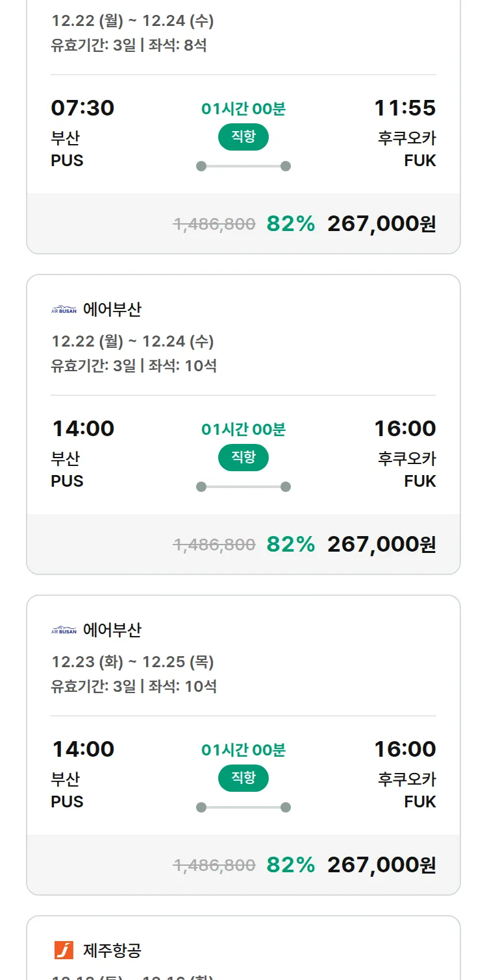
Task: Open the 제주항공 airline name
Action: 112,951
